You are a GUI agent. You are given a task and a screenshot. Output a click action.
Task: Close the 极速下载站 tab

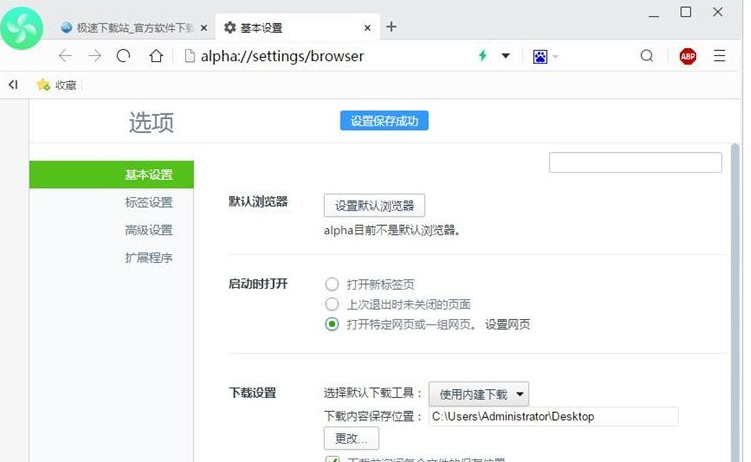pos(204,28)
